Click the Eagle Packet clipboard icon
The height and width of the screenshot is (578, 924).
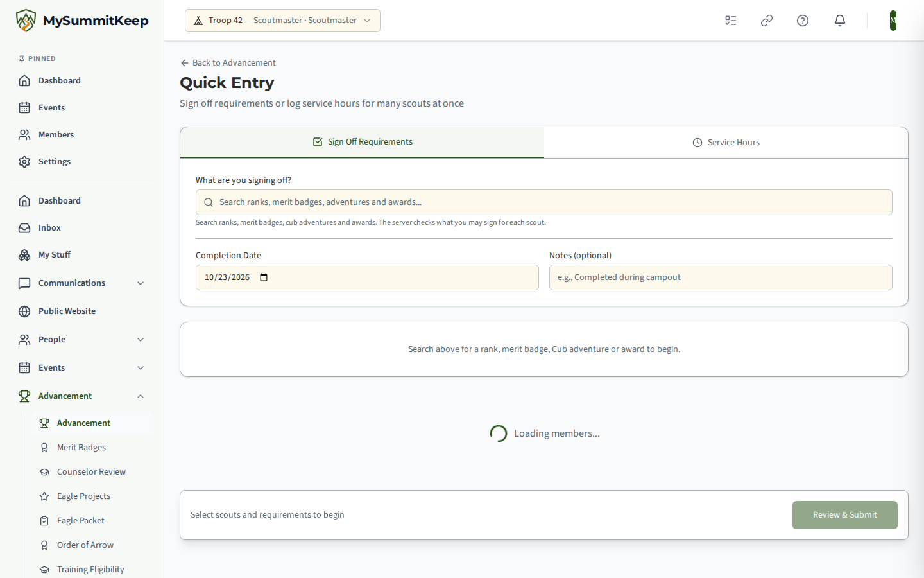click(x=44, y=521)
